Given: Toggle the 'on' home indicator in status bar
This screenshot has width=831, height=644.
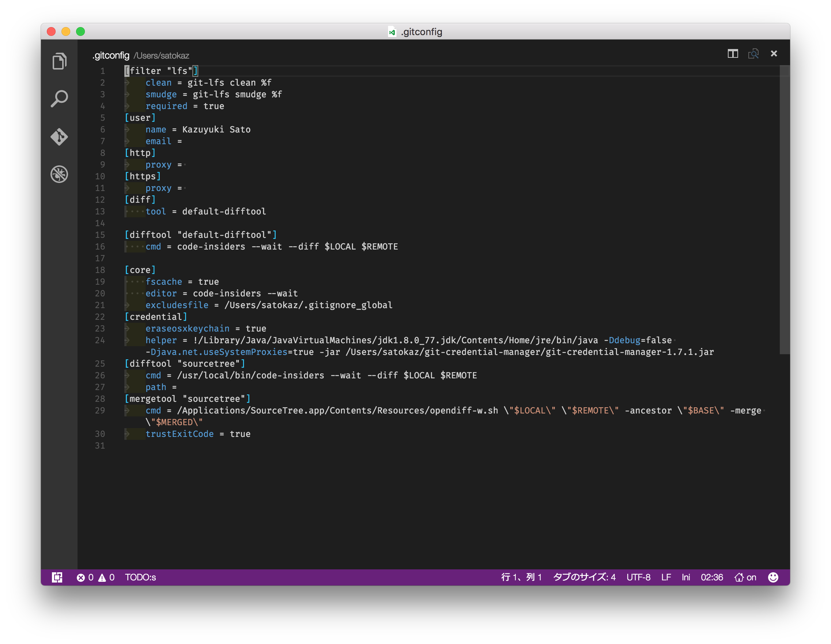Looking at the screenshot, I should point(745,577).
